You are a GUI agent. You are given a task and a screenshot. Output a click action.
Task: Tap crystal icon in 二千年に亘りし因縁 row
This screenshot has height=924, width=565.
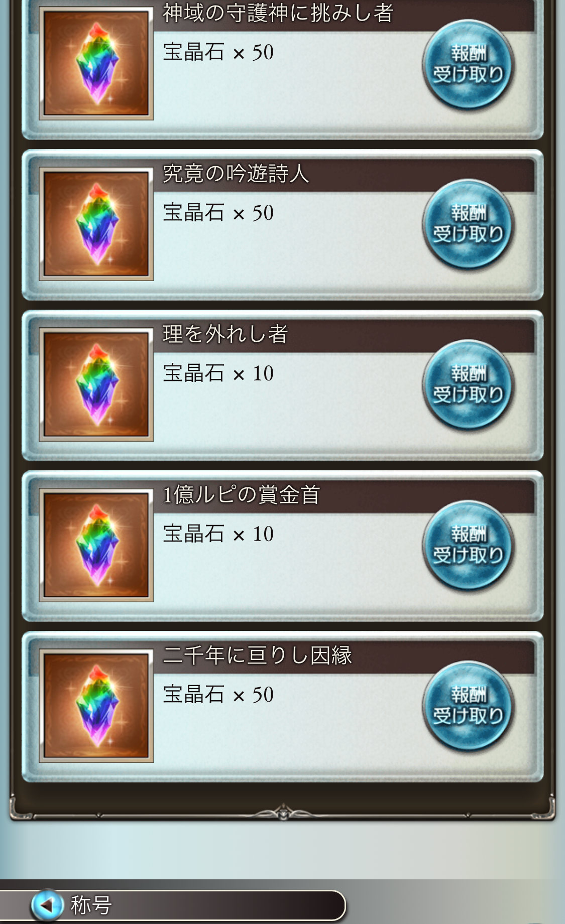[96, 706]
